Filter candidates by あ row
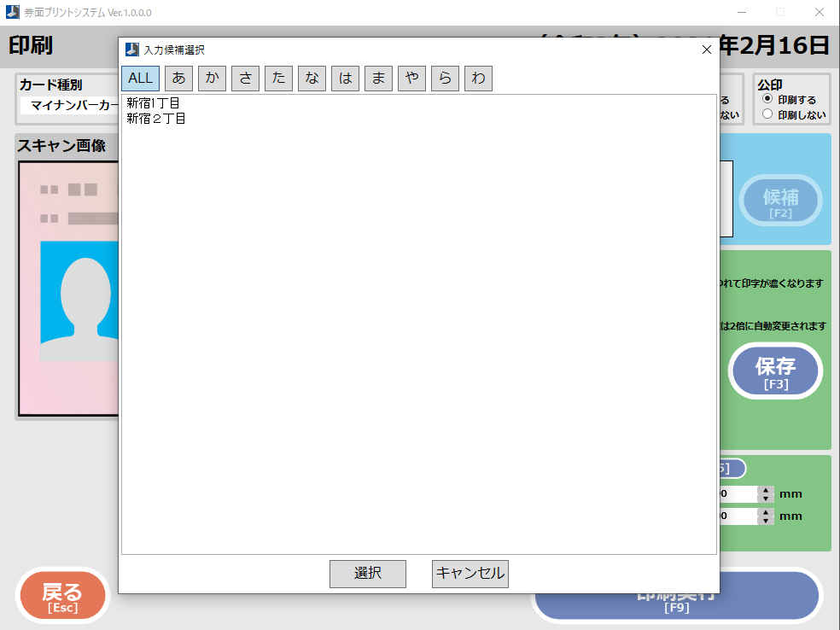The height and width of the screenshot is (630, 840). [x=178, y=79]
